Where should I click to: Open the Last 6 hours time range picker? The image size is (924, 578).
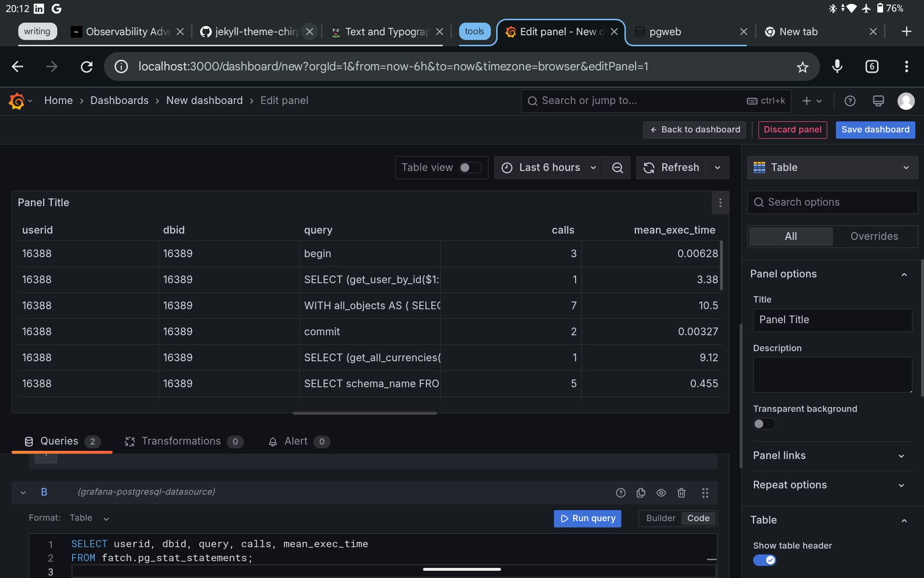coord(549,167)
